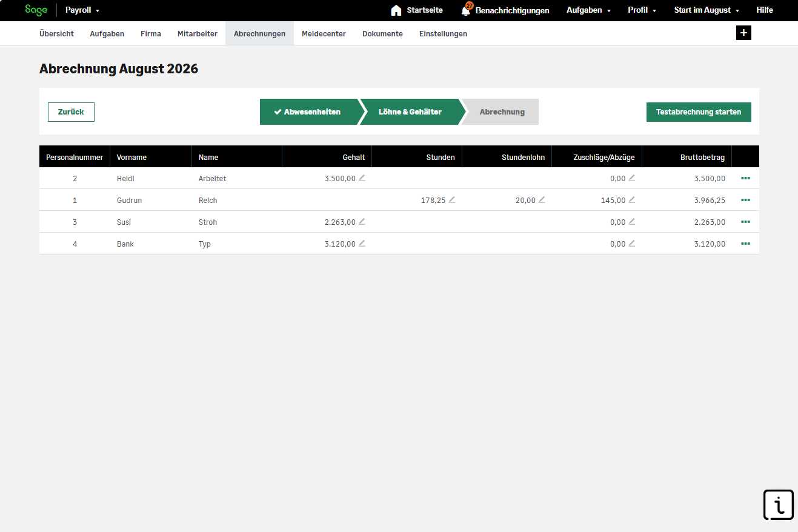Jump to the Abrechnung step
Screen dimensions: 798x532
(502, 112)
